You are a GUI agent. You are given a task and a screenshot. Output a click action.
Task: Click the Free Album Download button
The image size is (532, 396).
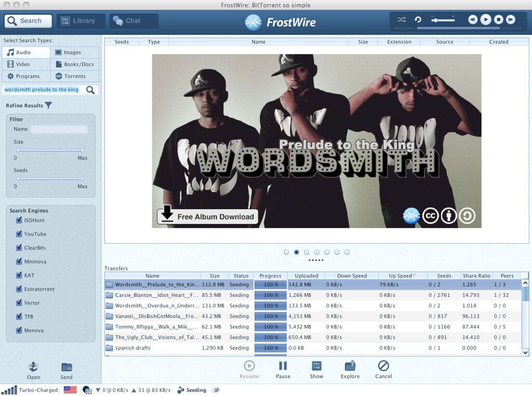point(207,216)
